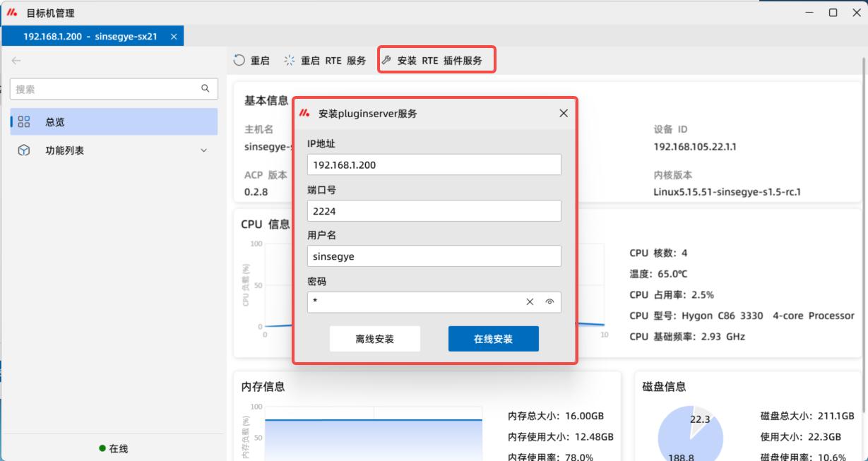Image resolution: width=868 pixels, height=461 pixels.
Task: Toggle password visibility with eye icon
Action: point(549,302)
